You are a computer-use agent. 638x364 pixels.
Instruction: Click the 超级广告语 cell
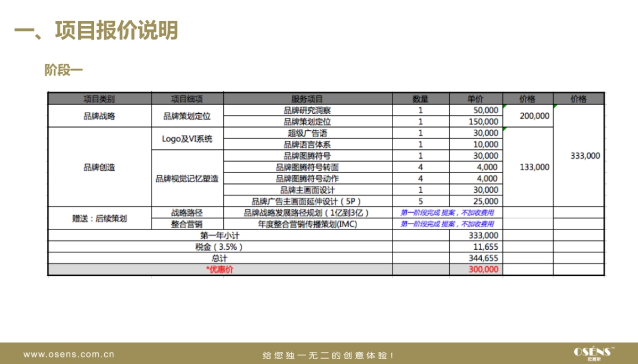(x=307, y=133)
